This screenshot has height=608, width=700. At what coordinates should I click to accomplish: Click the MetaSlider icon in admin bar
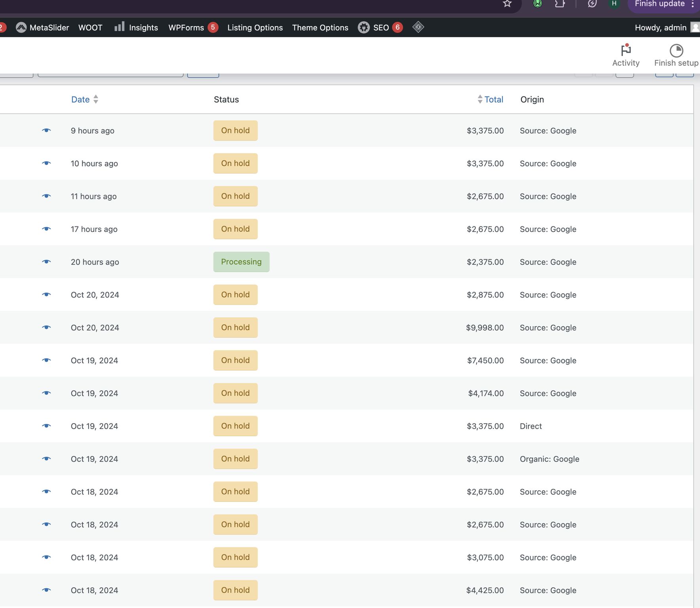[x=21, y=27]
